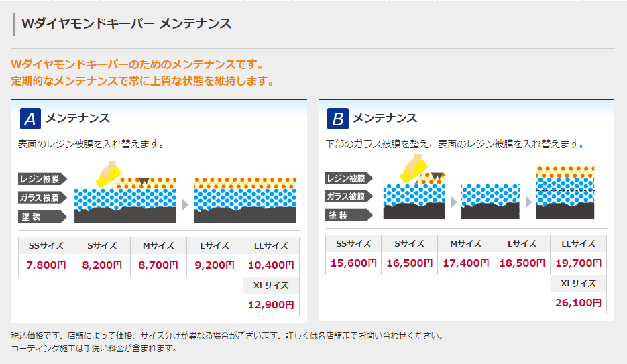
Task: Click the レジン被膜 tag in the A panel
Action: coord(42,179)
